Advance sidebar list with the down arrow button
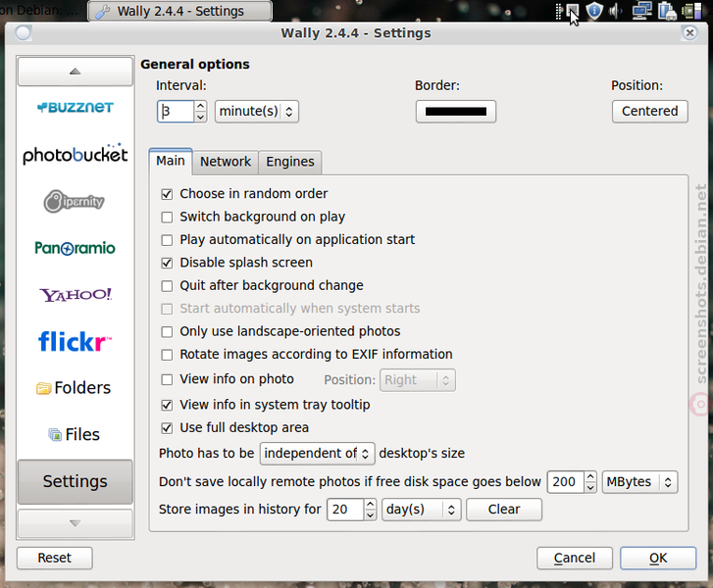713x588 pixels. click(76, 523)
